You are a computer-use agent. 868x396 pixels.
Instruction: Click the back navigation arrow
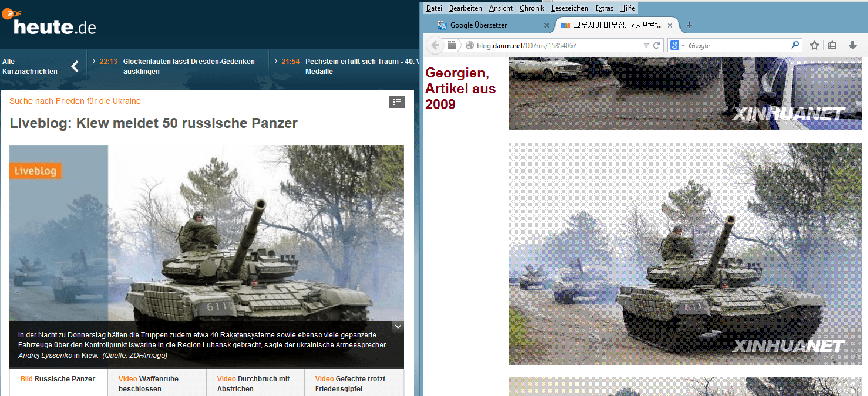coord(435,45)
